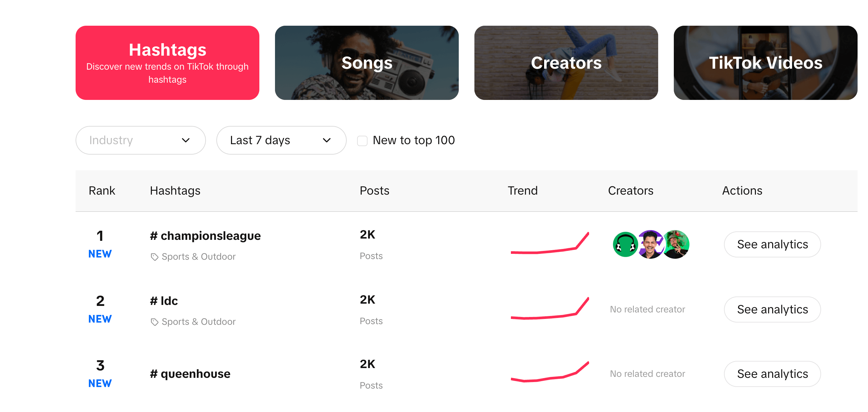The width and height of the screenshot is (868, 412).
Task: Open the Creators tab card
Action: coord(566,63)
